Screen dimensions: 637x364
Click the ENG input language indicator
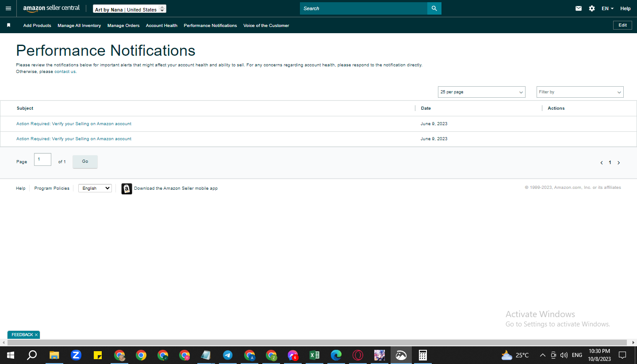(577, 355)
